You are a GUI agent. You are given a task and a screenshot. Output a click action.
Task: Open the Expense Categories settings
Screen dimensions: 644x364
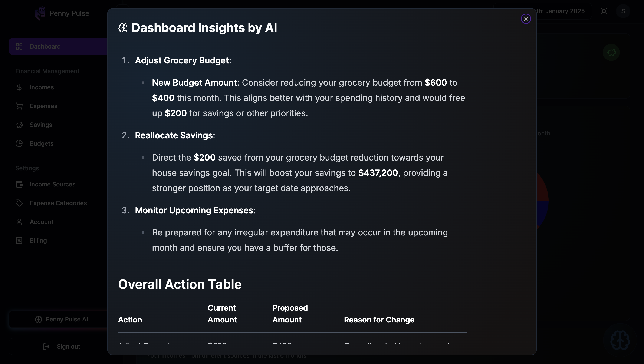(x=58, y=203)
